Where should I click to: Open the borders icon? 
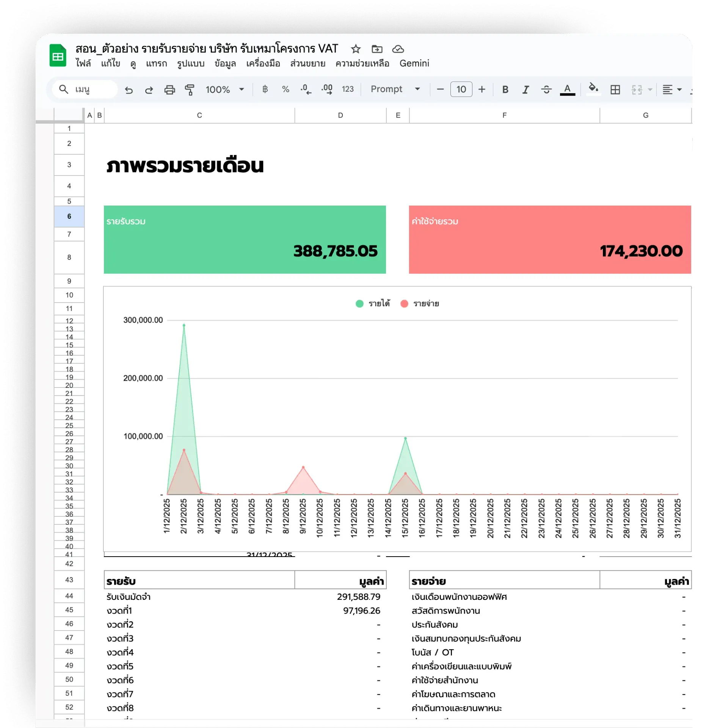[615, 89]
